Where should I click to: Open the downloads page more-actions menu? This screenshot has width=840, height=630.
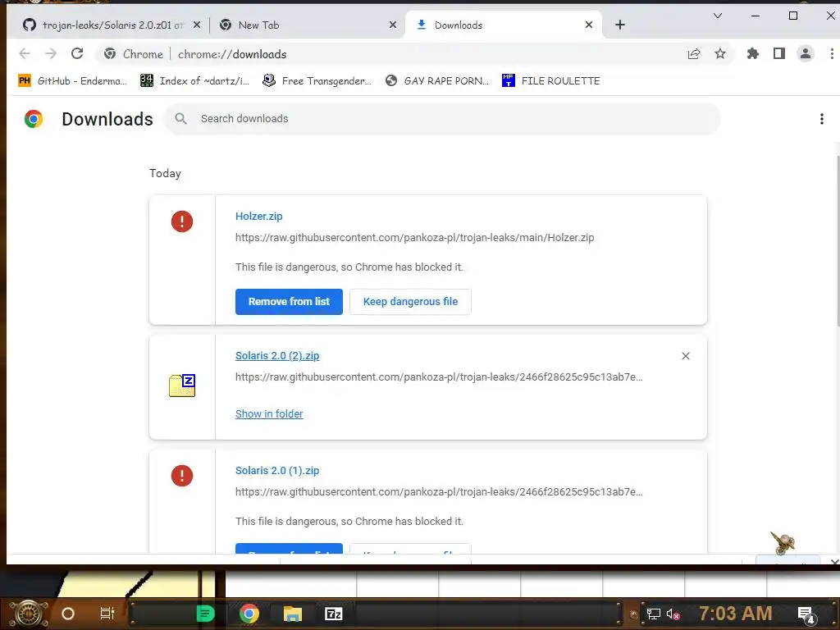click(821, 119)
